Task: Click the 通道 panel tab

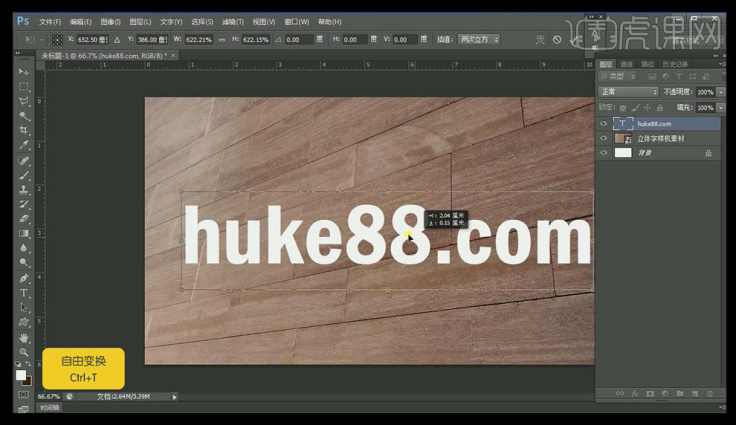Action: pyautogui.click(x=627, y=64)
